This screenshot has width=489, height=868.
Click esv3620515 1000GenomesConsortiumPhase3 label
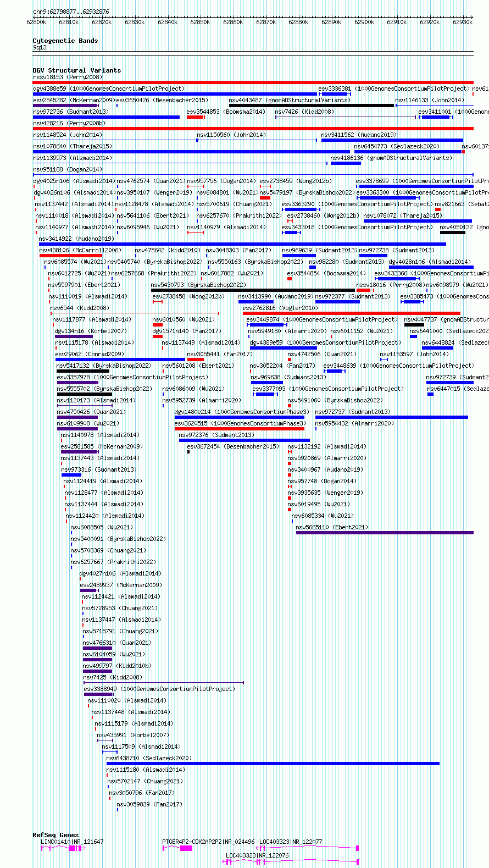241,424
